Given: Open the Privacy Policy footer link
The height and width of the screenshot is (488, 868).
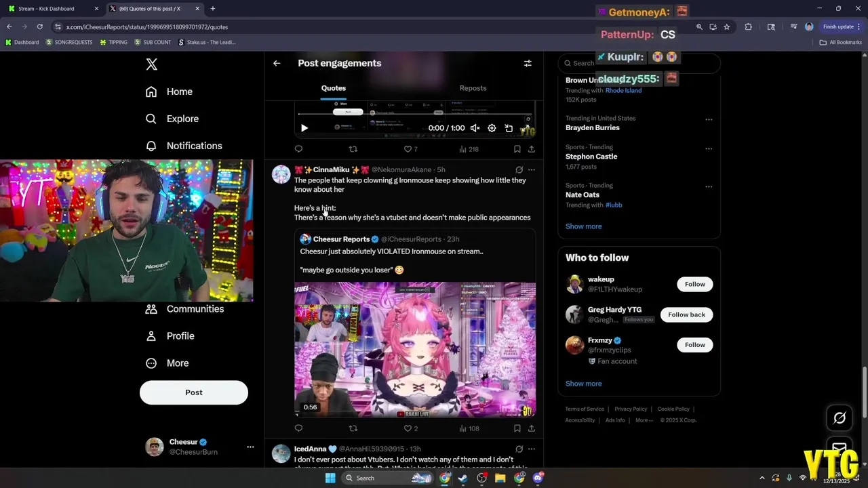Looking at the screenshot, I should point(631,409).
